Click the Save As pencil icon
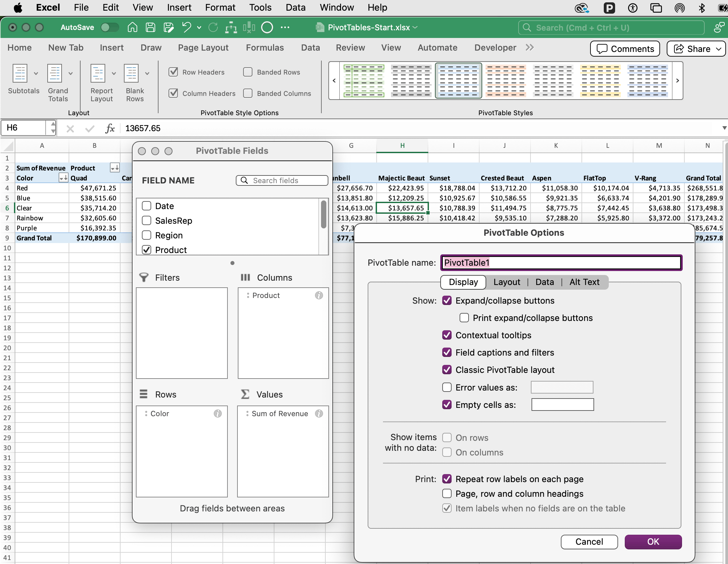The image size is (728, 564). [168, 27]
